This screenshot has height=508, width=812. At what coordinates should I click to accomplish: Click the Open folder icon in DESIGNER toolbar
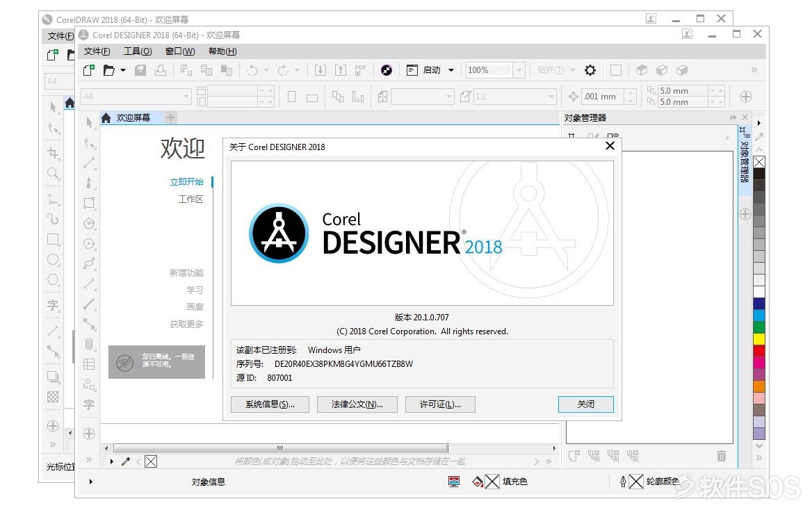click(x=108, y=70)
